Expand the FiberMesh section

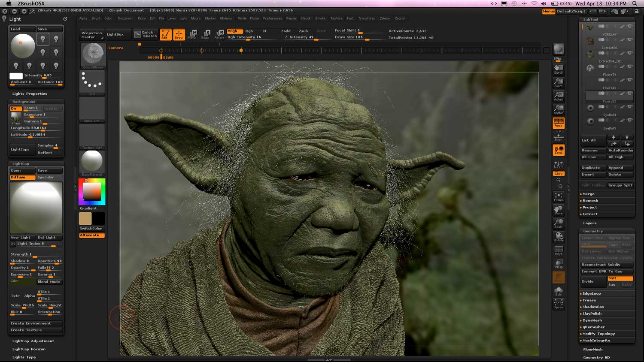point(593,349)
